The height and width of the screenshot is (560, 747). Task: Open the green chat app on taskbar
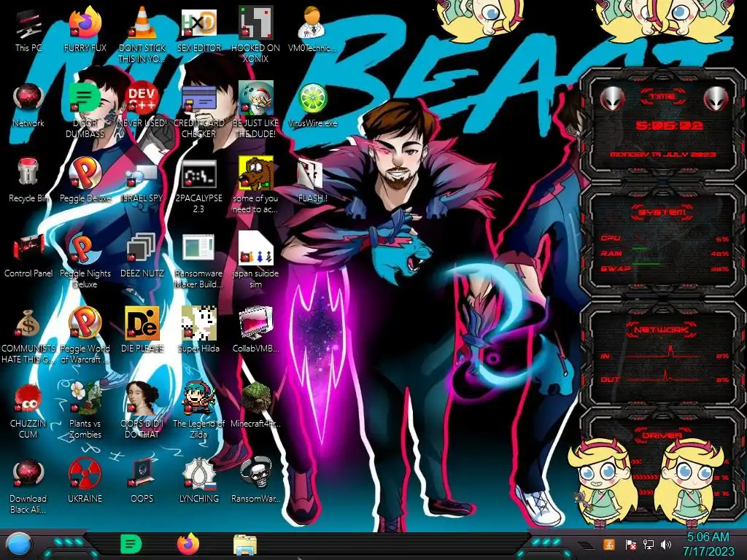pos(131,544)
